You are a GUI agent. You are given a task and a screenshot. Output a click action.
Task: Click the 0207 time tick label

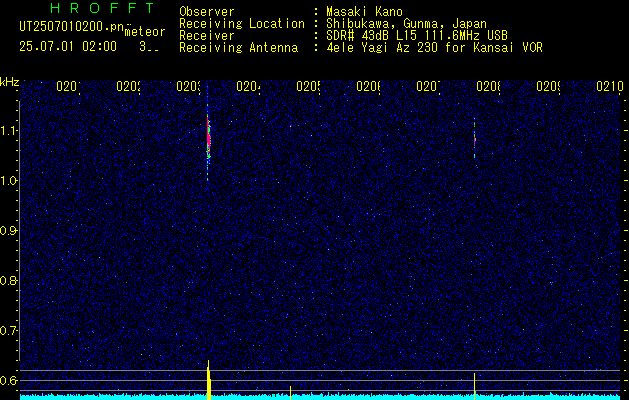428,86
